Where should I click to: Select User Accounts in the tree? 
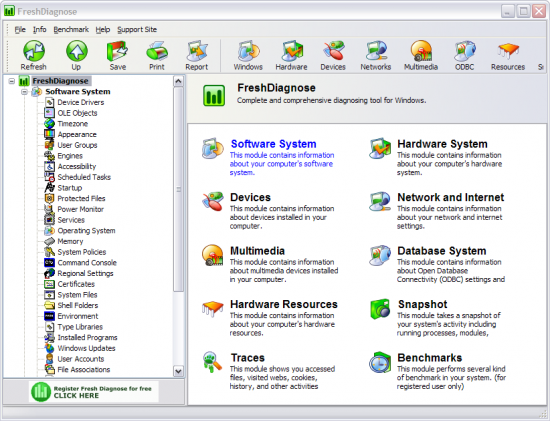coord(81,359)
